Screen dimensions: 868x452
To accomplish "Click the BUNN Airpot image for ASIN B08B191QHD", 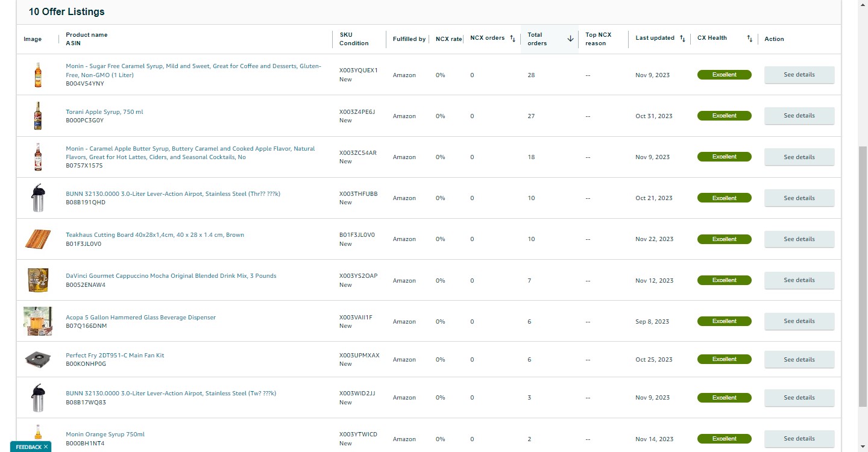I will (38, 198).
